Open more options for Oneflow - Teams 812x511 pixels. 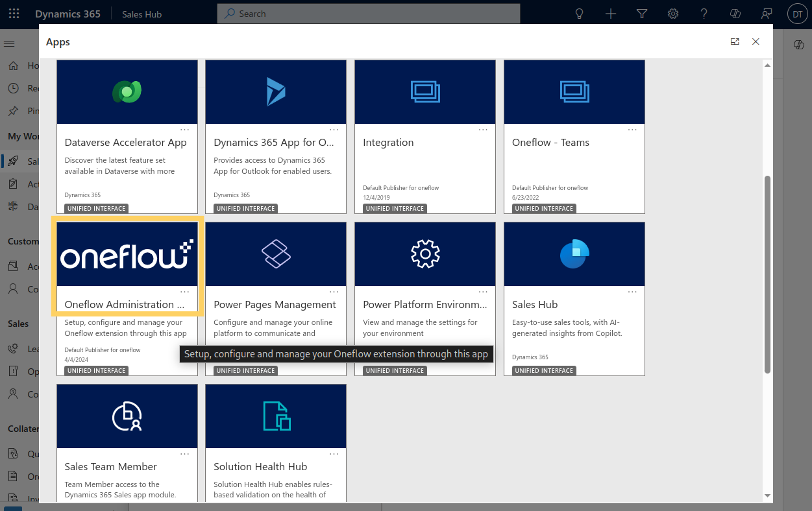coord(632,130)
